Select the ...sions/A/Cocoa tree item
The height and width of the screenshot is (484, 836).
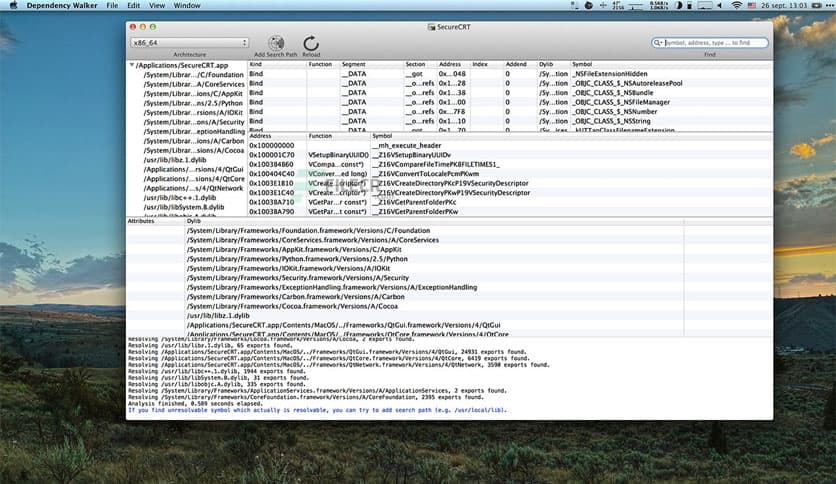click(x=194, y=150)
